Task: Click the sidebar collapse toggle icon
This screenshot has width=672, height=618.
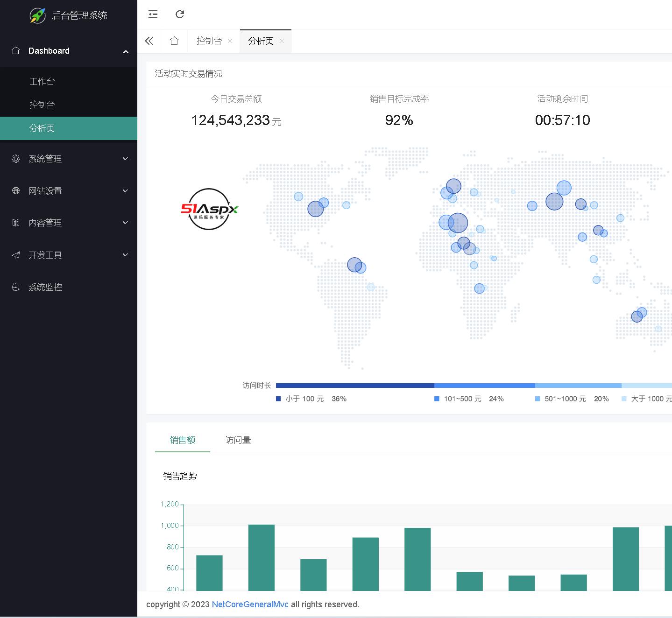Action: point(153,14)
